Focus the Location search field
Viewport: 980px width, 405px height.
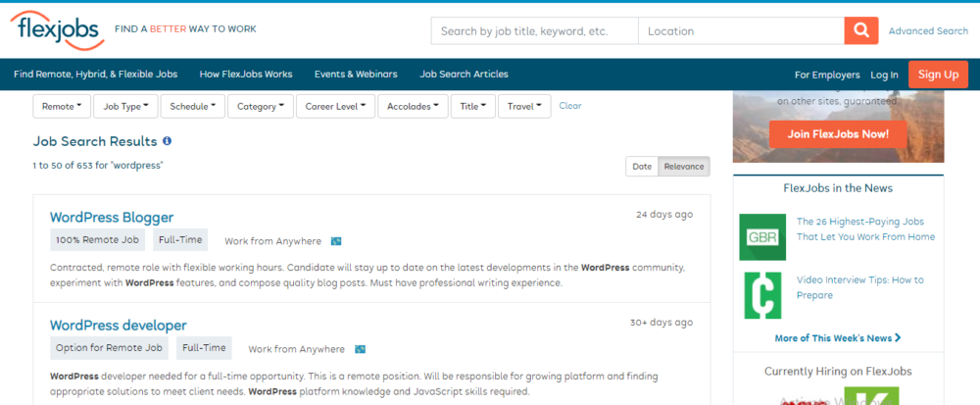(x=741, y=30)
